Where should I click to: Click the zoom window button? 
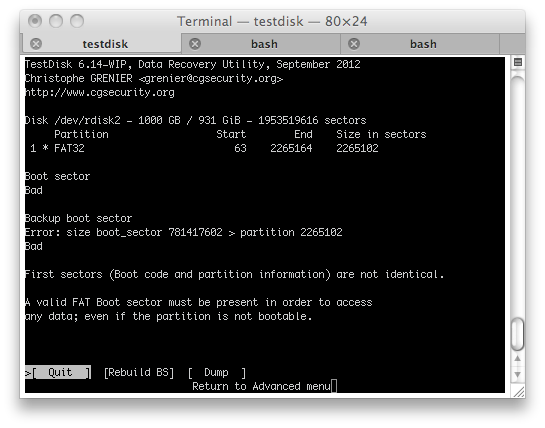pos(77,21)
